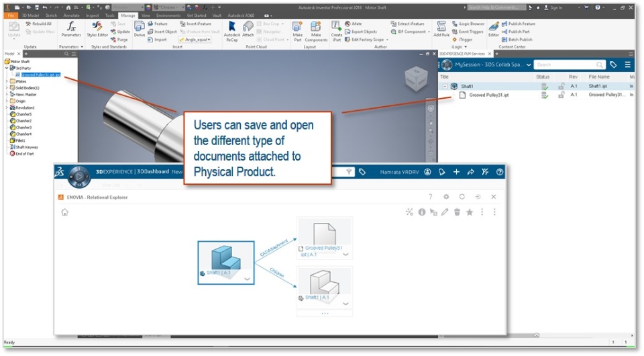Open the Vault ribbon tab

(217, 15)
